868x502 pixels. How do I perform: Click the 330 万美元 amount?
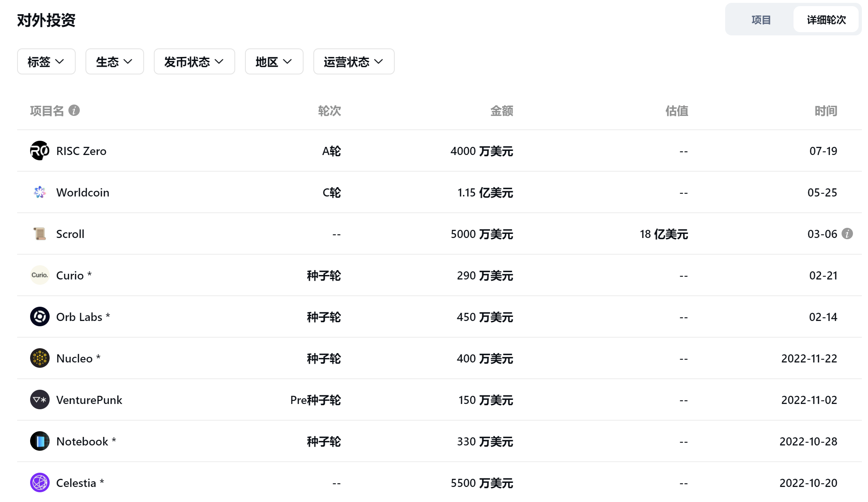point(485,442)
